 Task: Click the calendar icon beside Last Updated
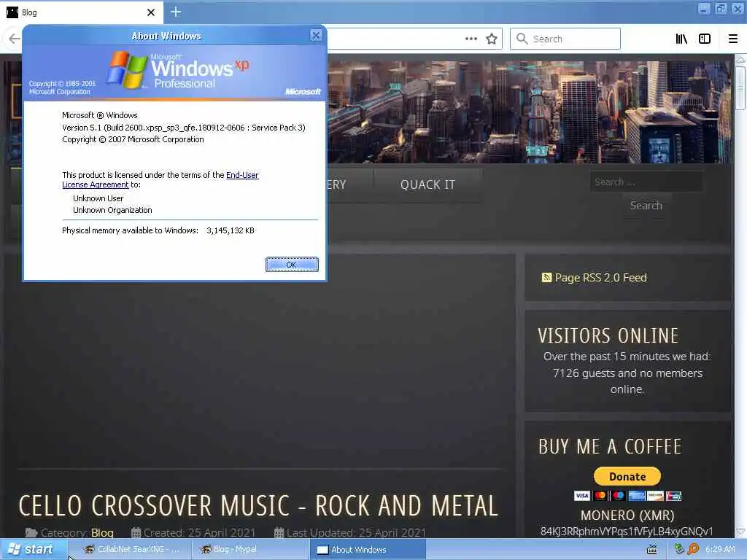(x=279, y=532)
